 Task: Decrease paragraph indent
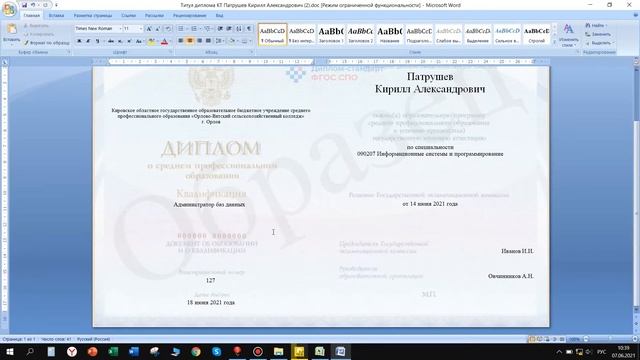(x=220, y=29)
